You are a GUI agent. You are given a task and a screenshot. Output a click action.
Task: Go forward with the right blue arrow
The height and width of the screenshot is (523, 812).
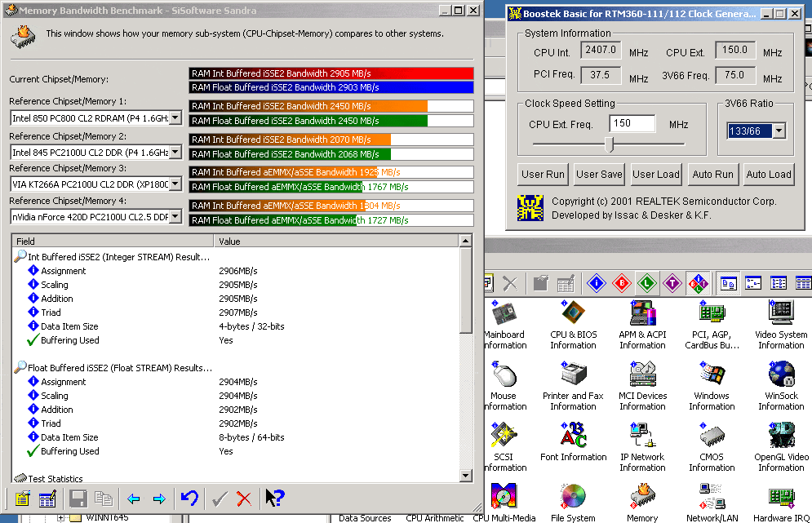pos(159,499)
